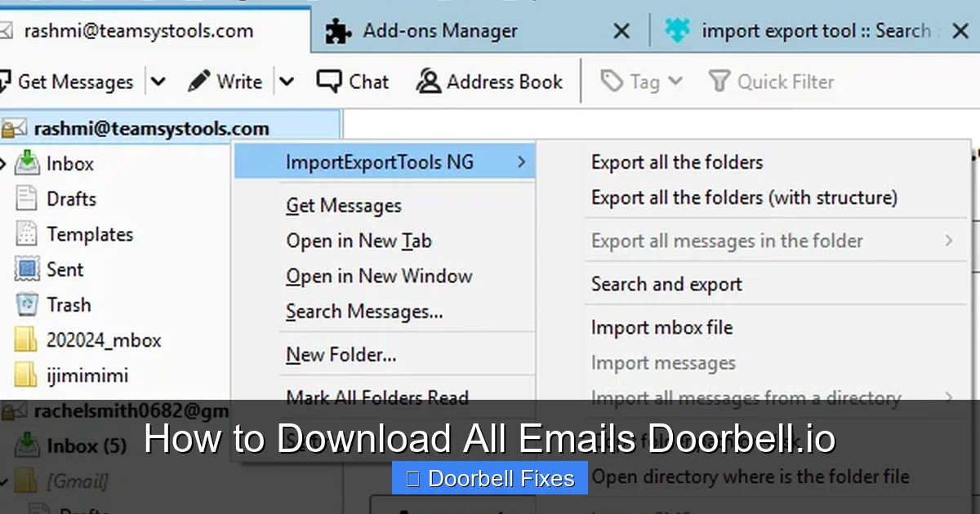Screen dimensions: 980x514
Task: Click the Get Messages toolbar label
Action: (75, 82)
